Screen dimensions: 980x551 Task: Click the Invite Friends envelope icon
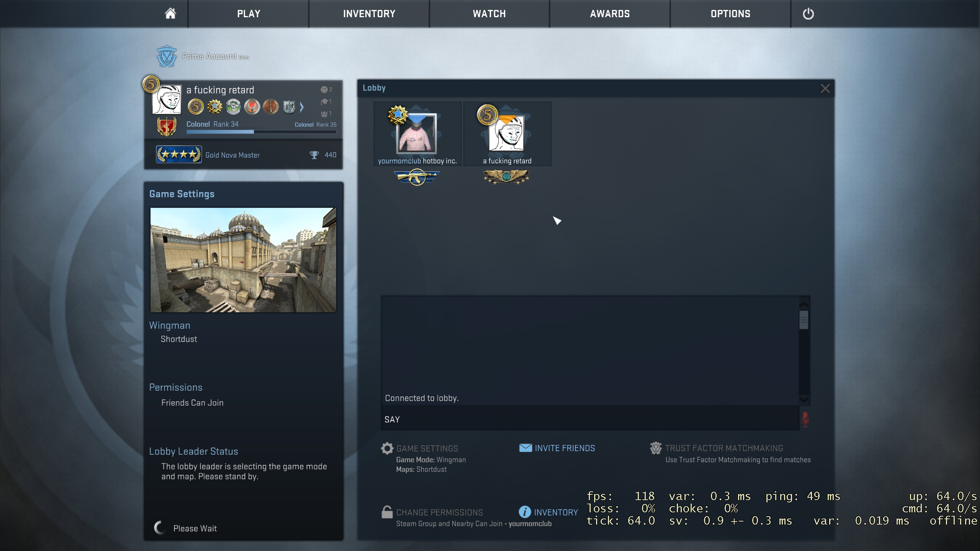point(525,448)
